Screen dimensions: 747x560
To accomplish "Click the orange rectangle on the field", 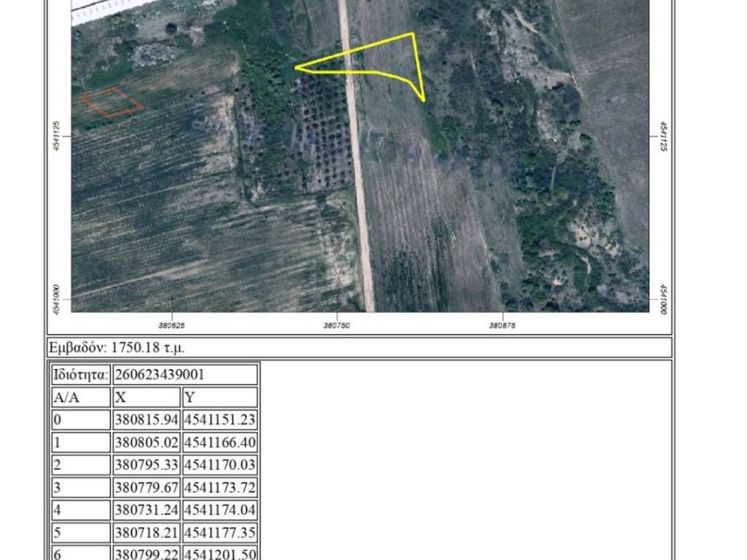I will tap(111, 103).
